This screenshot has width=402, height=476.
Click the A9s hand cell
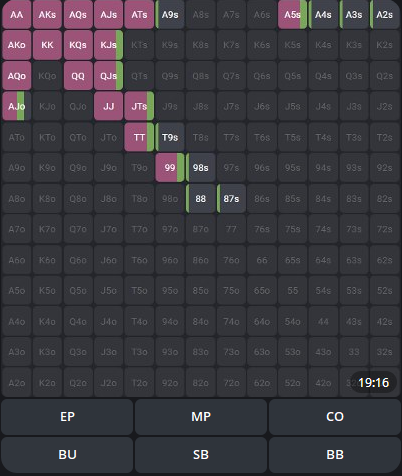point(170,15)
